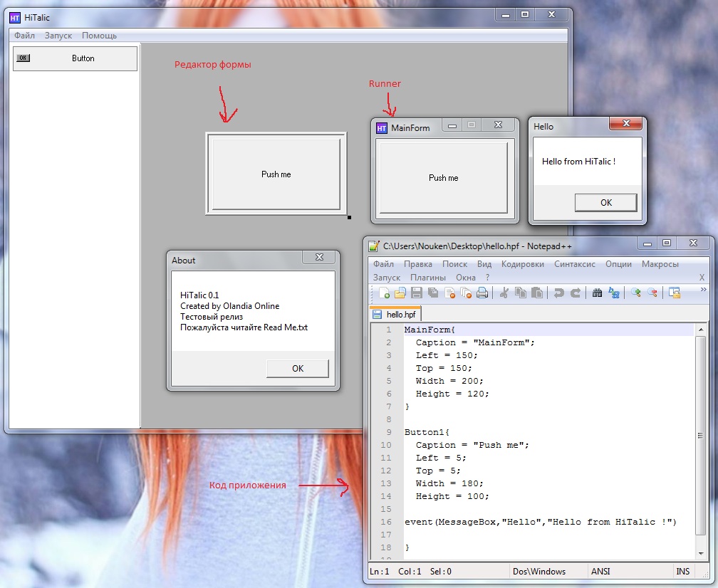Create a new document in Notepad++ toolbar
Screen dimensions: 718x588
click(x=385, y=293)
